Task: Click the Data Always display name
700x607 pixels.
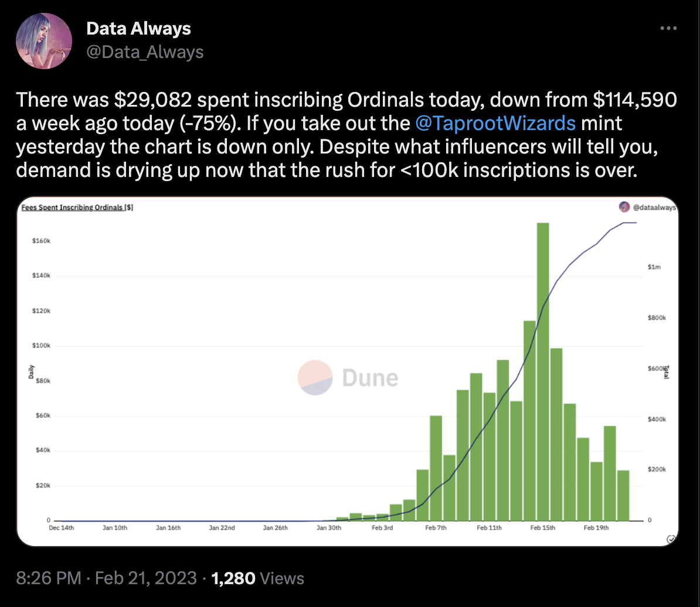Action: pos(138,28)
